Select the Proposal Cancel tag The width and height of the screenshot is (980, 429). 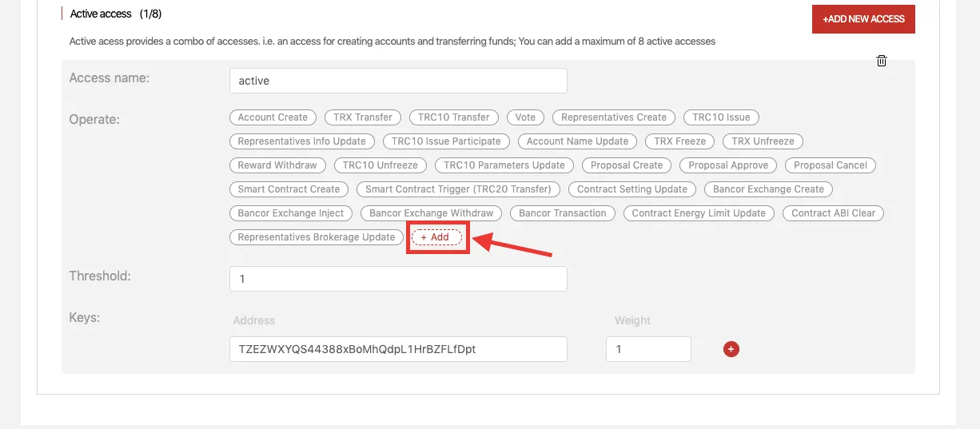(x=831, y=165)
